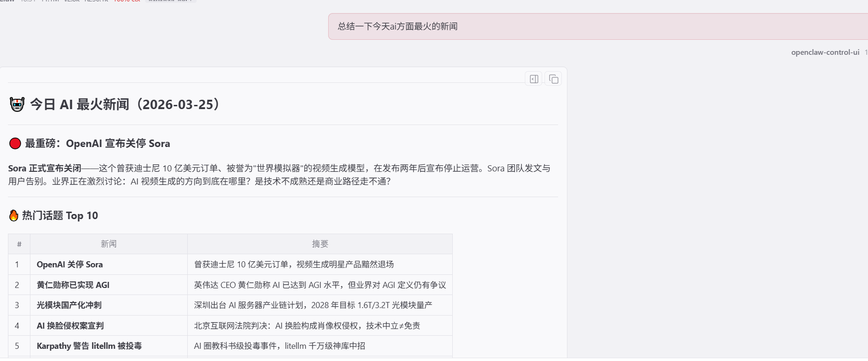Image resolution: width=868 pixels, height=361 pixels.
Task: Click the 今日 AI 最火新闻 heading
Action: tap(126, 104)
